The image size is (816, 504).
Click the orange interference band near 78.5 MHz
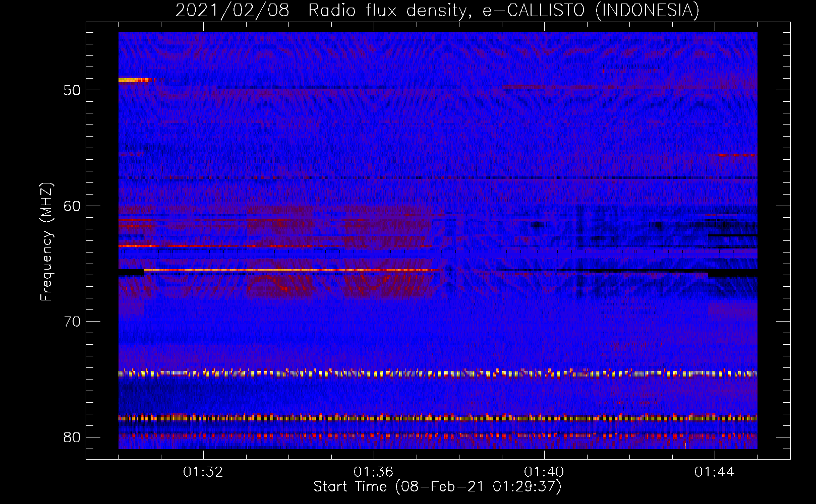pos(438,418)
